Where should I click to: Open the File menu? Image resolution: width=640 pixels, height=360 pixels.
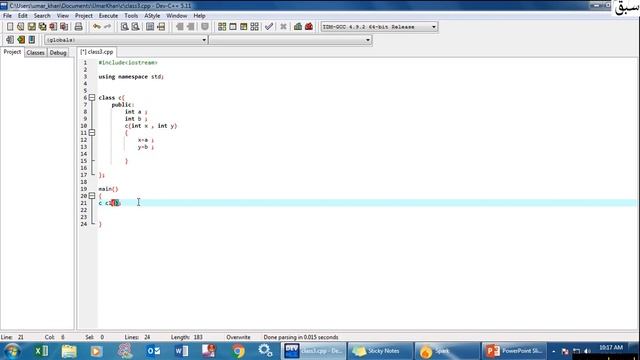pyautogui.click(x=7, y=16)
